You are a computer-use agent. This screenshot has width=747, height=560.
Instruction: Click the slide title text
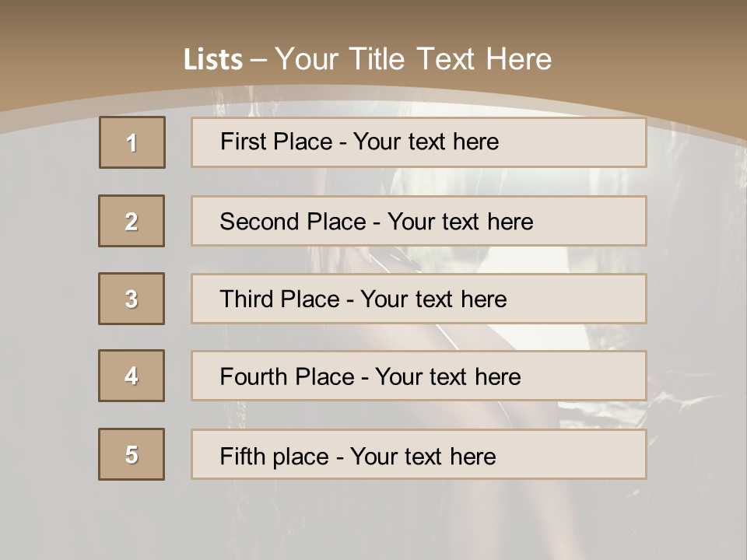(x=367, y=59)
